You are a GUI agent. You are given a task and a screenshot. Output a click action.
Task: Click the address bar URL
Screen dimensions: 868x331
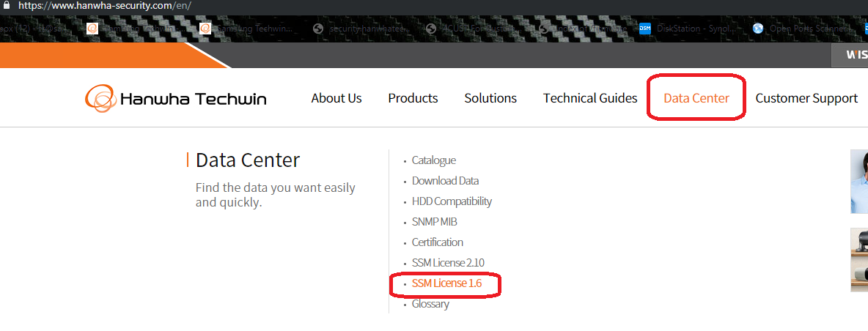pyautogui.click(x=105, y=6)
